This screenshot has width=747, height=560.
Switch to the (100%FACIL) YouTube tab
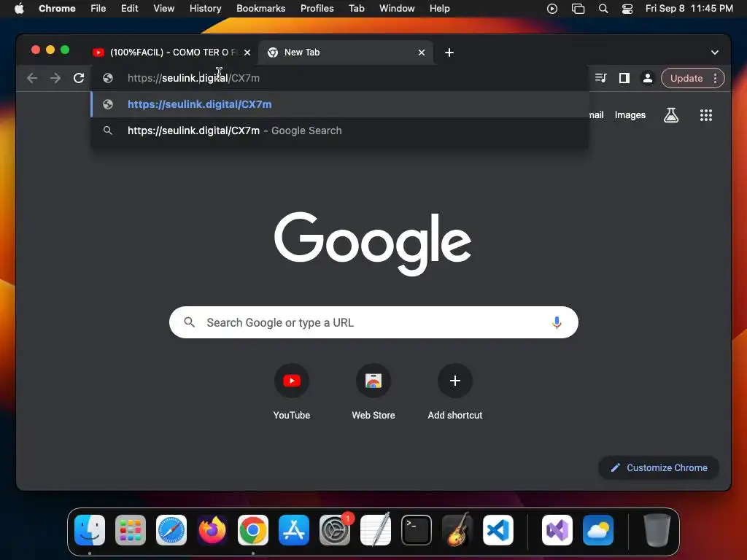(x=171, y=52)
